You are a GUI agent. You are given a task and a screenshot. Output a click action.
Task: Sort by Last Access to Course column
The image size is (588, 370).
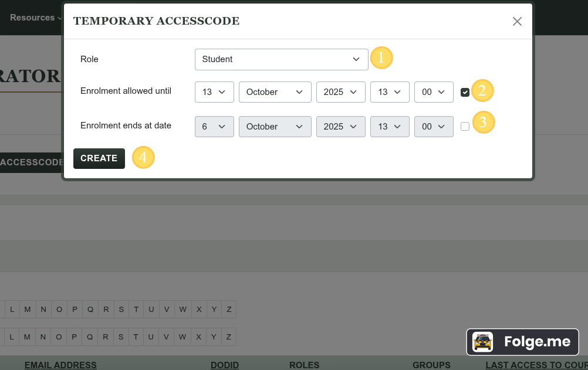536,365
